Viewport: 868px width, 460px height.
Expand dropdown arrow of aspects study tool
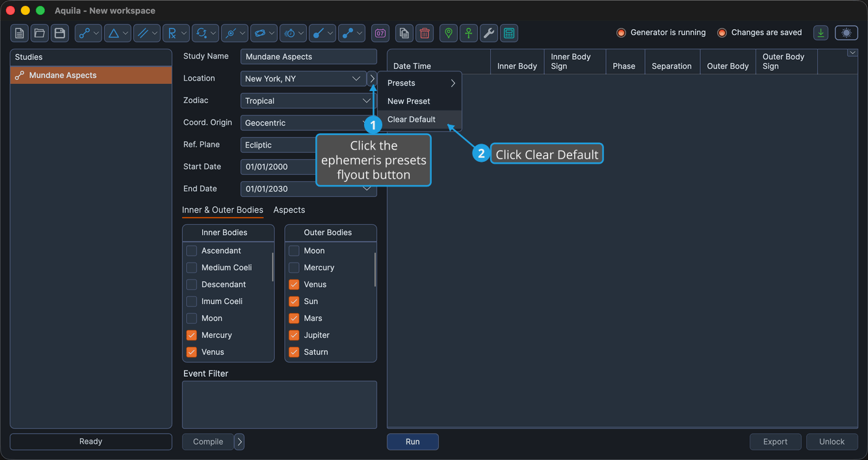tap(96, 33)
